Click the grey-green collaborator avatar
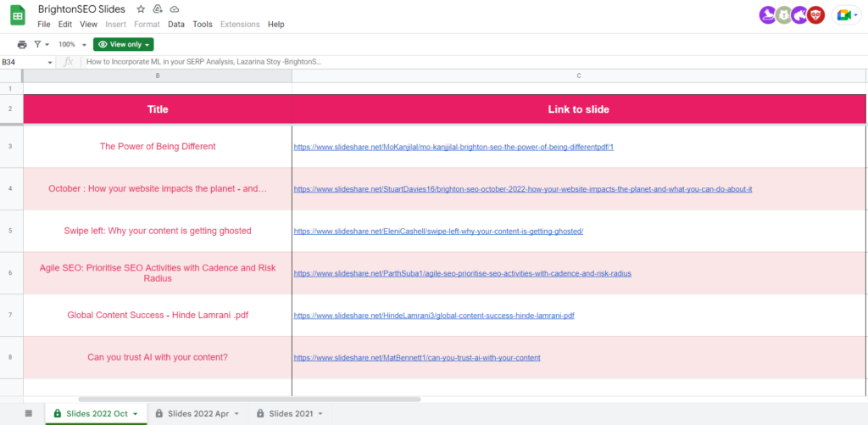Image resolution: width=868 pixels, height=425 pixels. pos(783,15)
